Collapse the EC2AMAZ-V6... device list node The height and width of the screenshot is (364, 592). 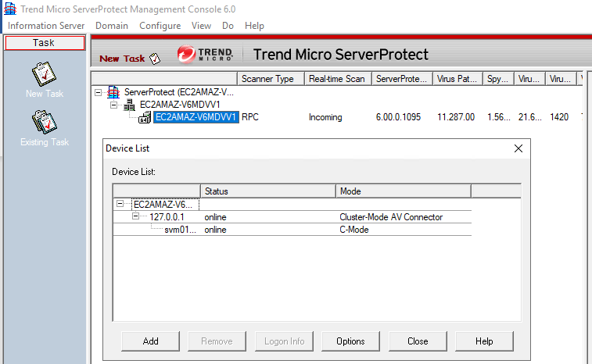[x=120, y=204]
